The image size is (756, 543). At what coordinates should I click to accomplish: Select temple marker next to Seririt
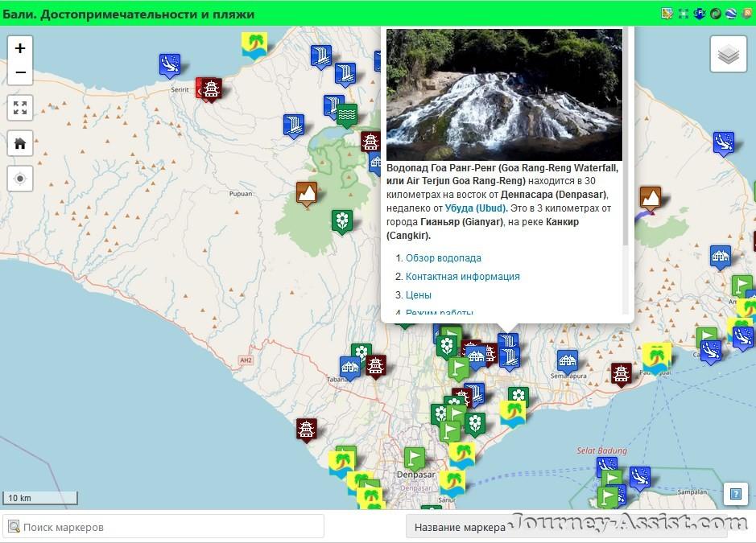coord(211,89)
